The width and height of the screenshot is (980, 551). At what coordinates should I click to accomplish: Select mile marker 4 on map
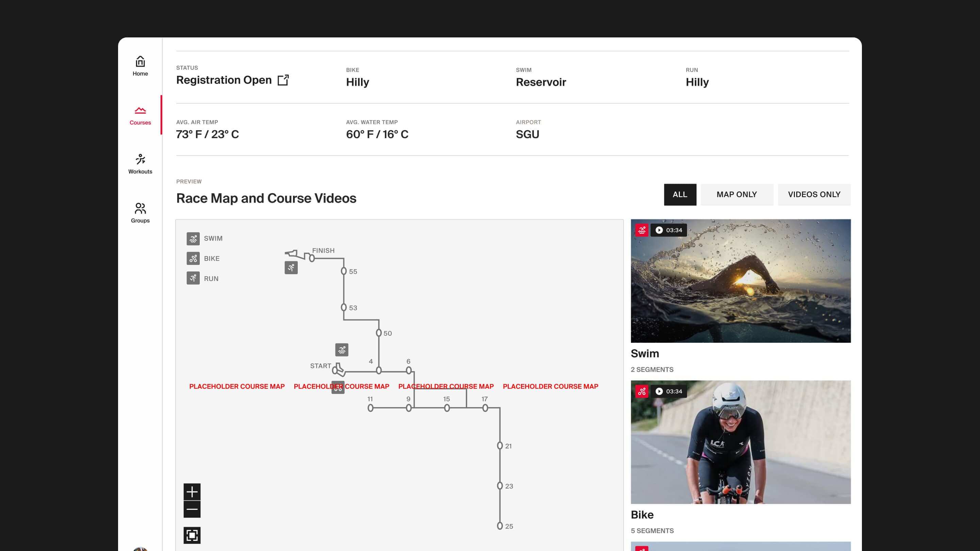(378, 370)
